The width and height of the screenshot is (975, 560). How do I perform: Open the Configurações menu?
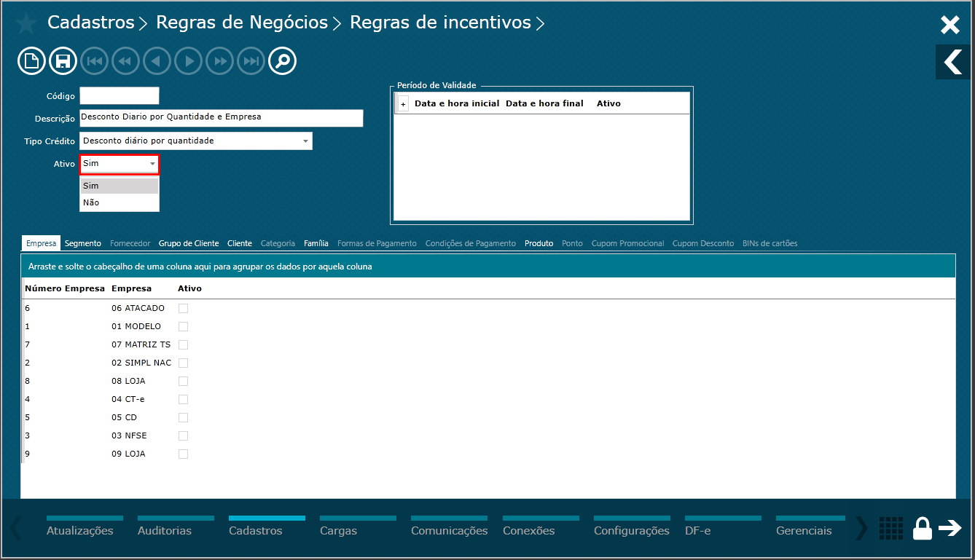tap(632, 527)
